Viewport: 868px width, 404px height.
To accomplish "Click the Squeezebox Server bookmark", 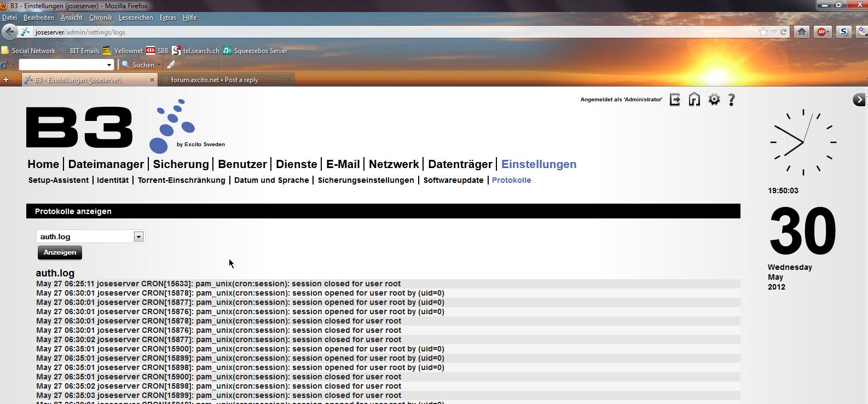I will 260,50.
